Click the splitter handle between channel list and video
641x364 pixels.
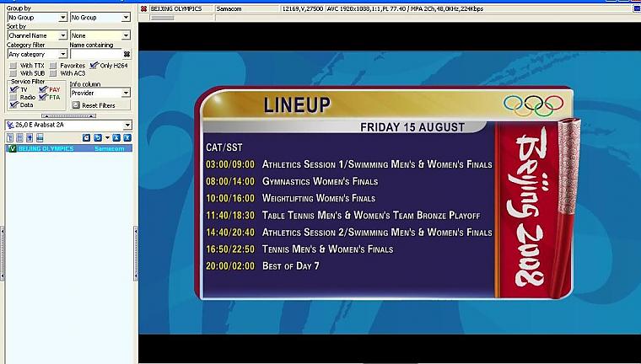[136, 254]
